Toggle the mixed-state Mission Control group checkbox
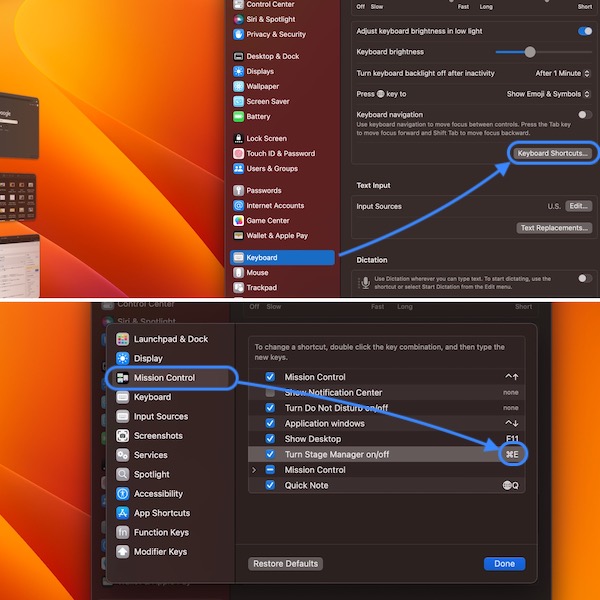Screen dimensions: 600x600 click(270, 470)
